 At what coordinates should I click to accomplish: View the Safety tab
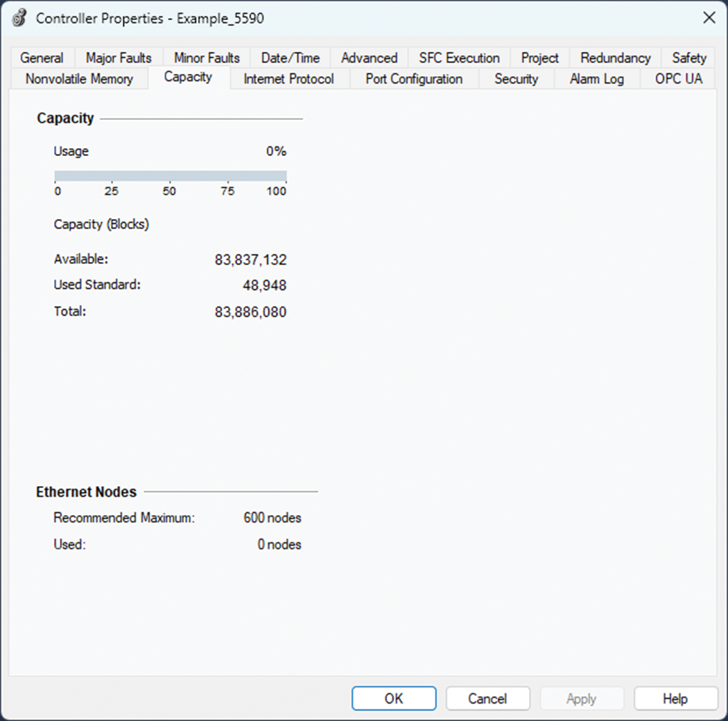(x=688, y=58)
